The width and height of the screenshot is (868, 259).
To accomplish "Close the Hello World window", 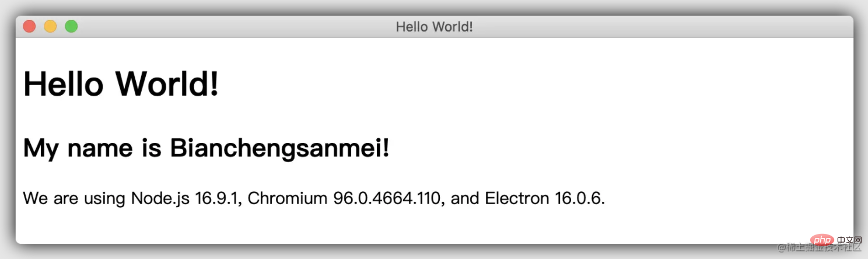I will click(x=29, y=26).
